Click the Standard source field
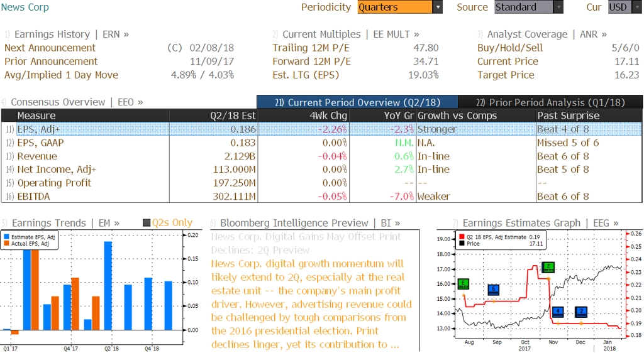 524,7
